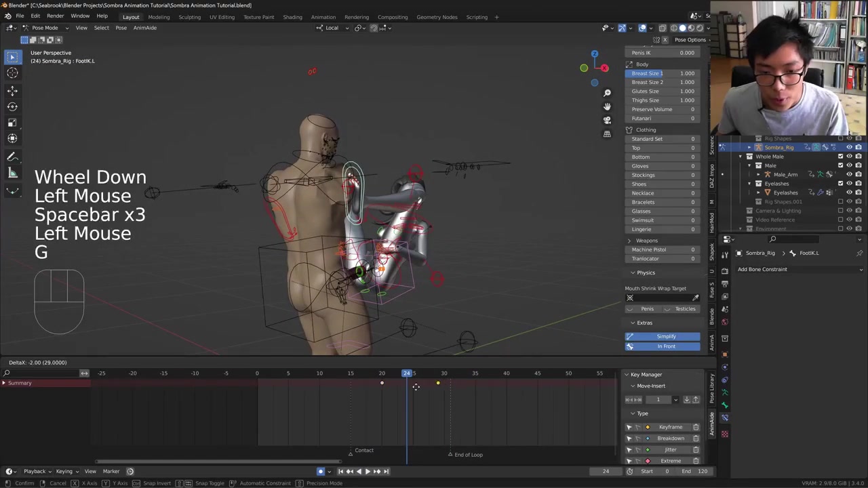Click the Simplify button
Viewport: 868px width, 488px height.
click(x=666, y=336)
